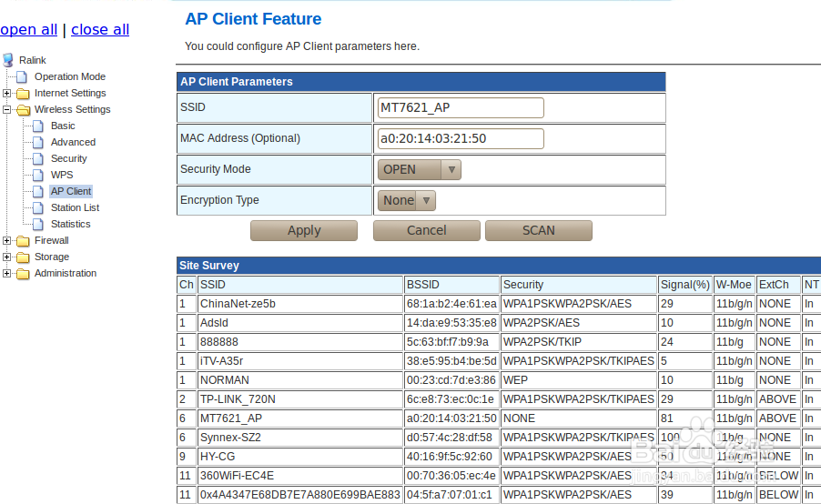Click the Wireless Settings open folder icon
The height and width of the screenshot is (504, 821).
[x=23, y=110]
